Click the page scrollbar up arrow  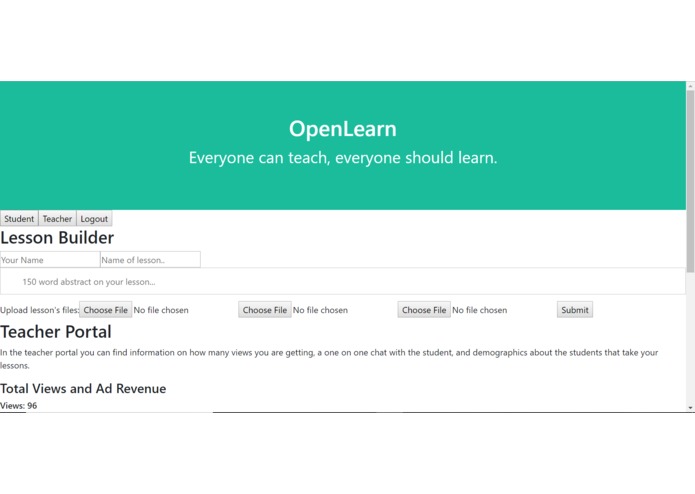[x=690, y=86]
